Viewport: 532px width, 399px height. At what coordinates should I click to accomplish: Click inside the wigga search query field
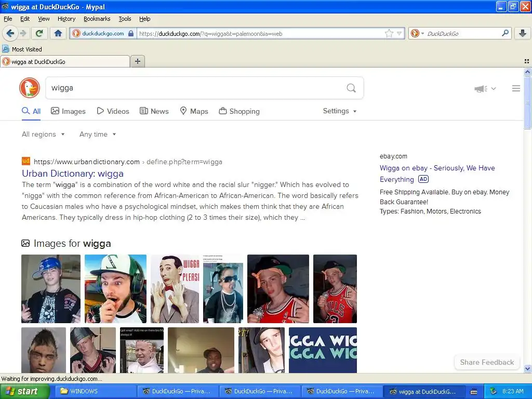pos(195,88)
